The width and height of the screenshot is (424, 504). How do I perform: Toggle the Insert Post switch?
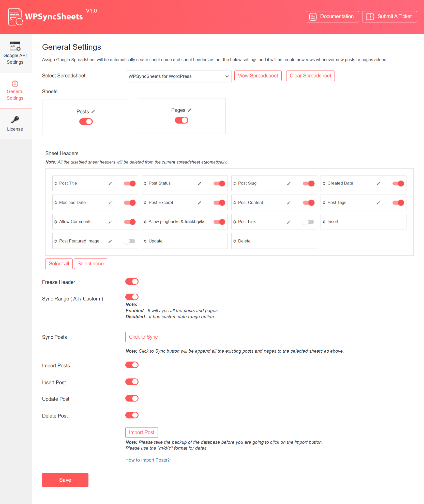132,382
